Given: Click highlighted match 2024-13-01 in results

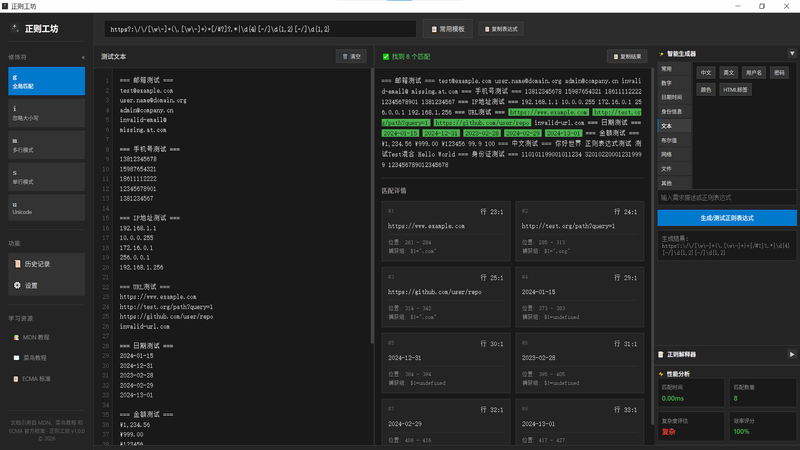Looking at the screenshot, I should [563, 133].
